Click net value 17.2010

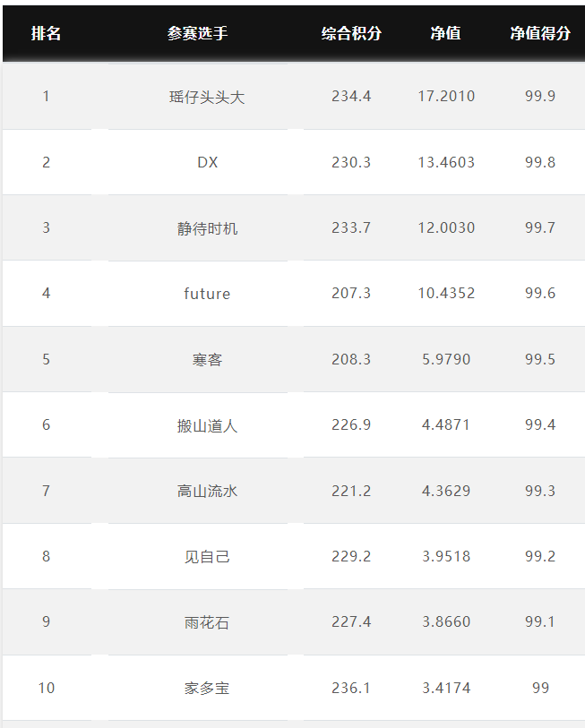coord(446,96)
